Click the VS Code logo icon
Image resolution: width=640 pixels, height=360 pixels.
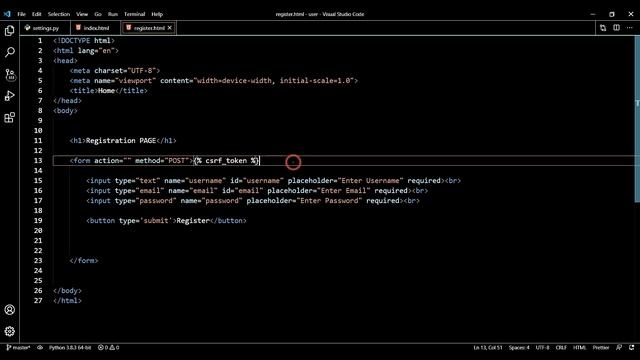click(7, 14)
